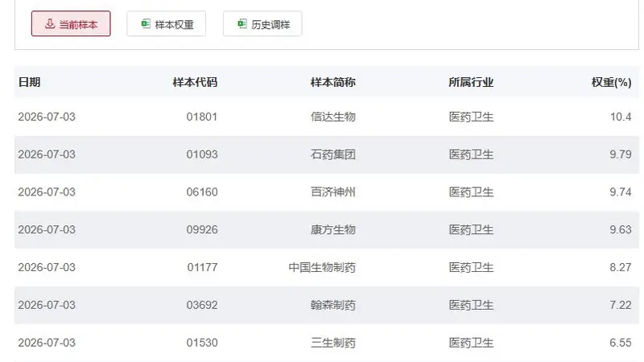This screenshot has width=644, height=362.
Task: Click 医药卫生 in the 康方生物 row
Action: pyautogui.click(x=471, y=230)
